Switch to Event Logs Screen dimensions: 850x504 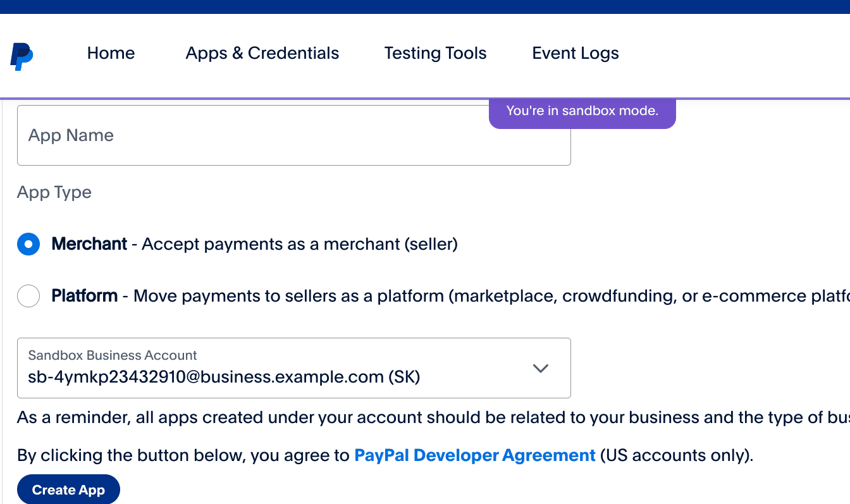point(576,53)
